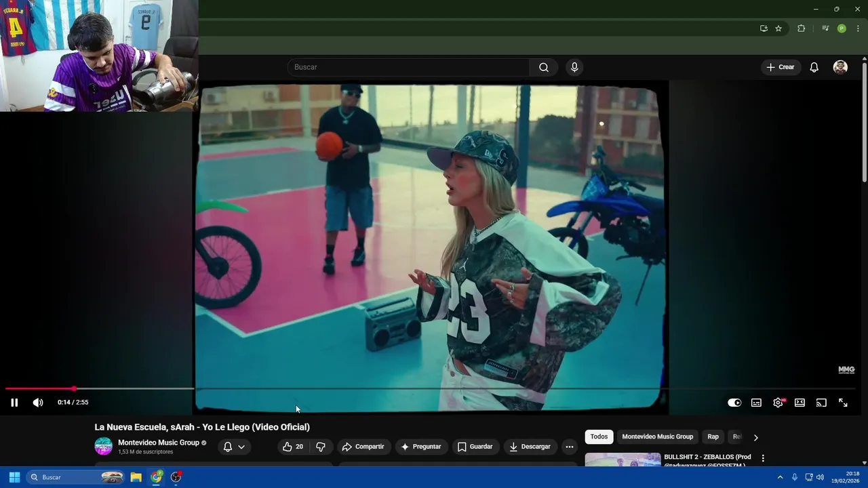Viewport: 868px width, 488px height.
Task: Click the Chrome taskbar icon
Action: tap(157, 477)
